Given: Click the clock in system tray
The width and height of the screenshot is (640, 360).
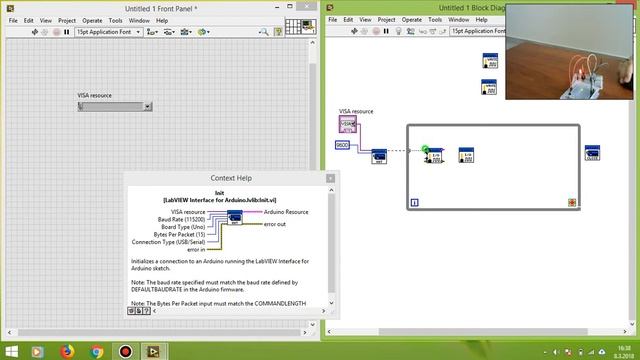Looking at the screenshot, I should [624, 352].
